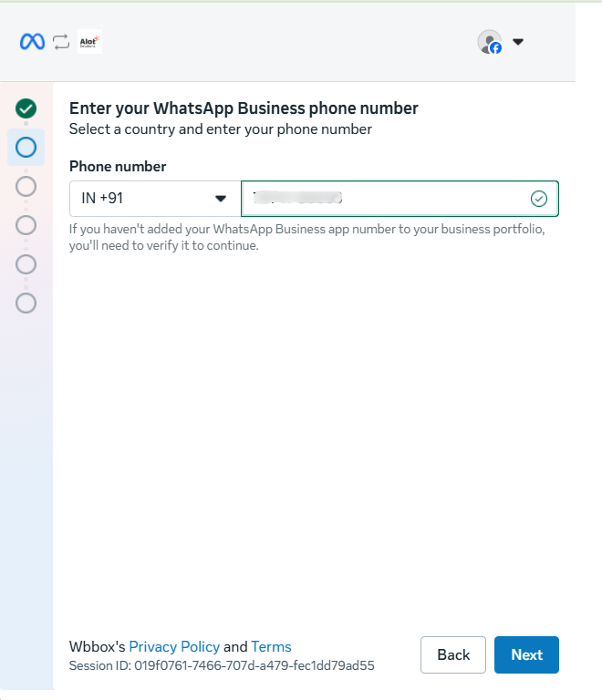
Task: Open the Terms link
Action: pyautogui.click(x=271, y=646)
